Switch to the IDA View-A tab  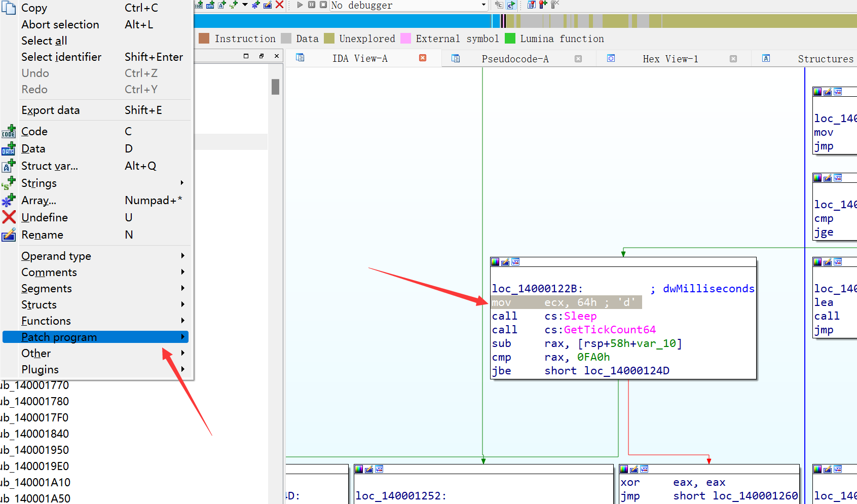click(360, 59)
